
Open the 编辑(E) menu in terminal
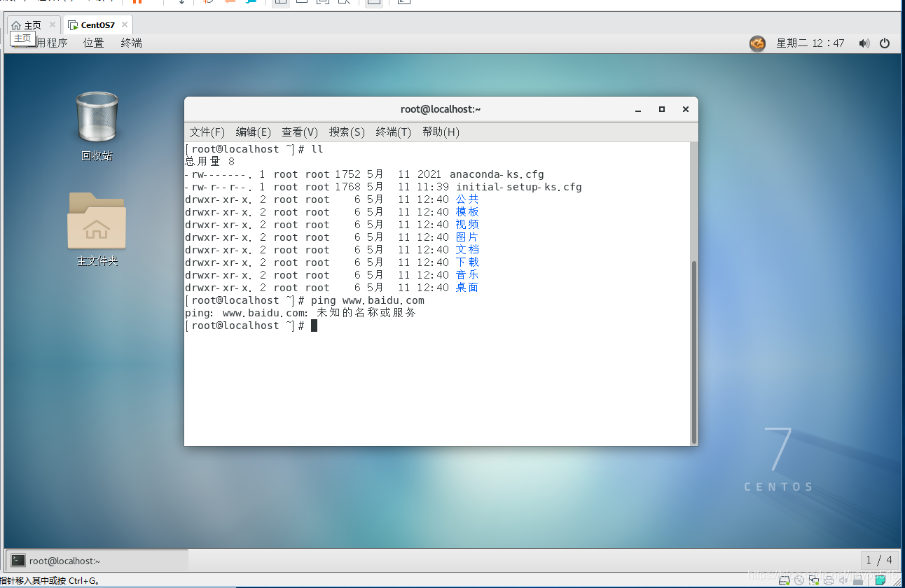(x=254, y=132)
